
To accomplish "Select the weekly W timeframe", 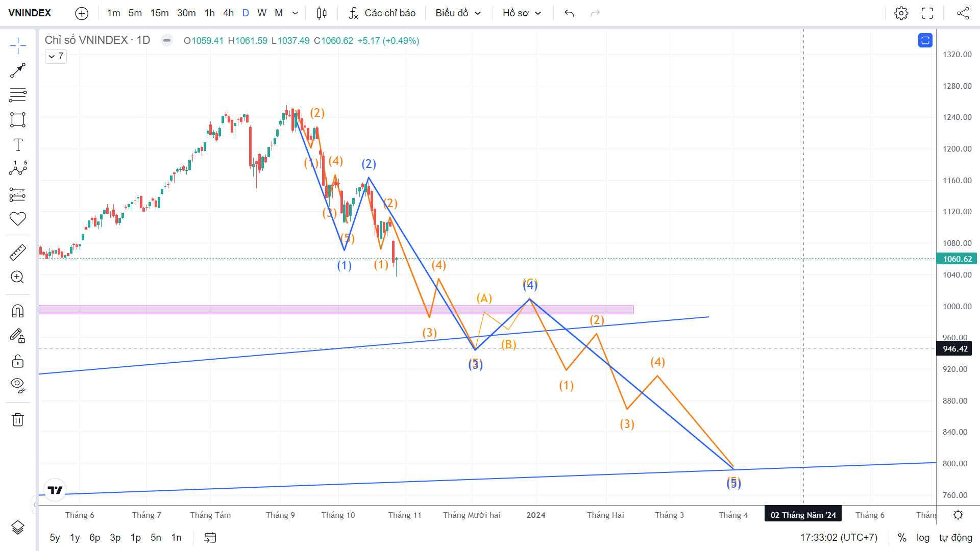I will [x=262, y=13].
